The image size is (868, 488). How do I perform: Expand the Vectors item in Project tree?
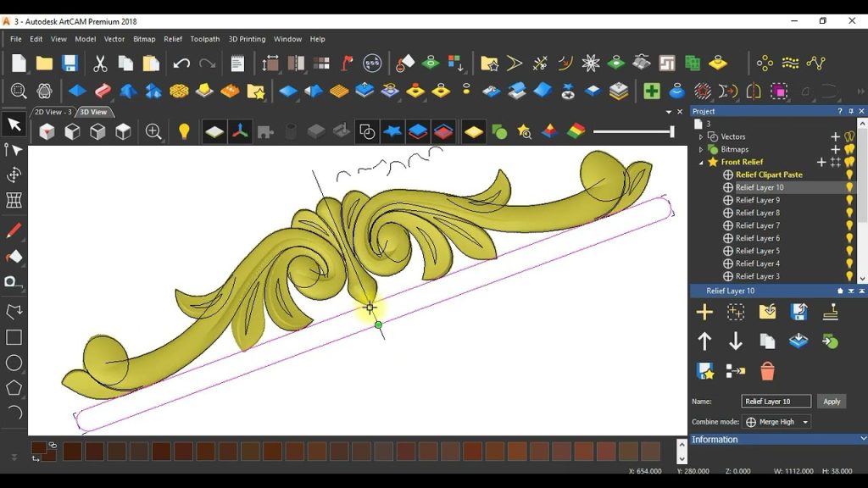click(701, 136)
